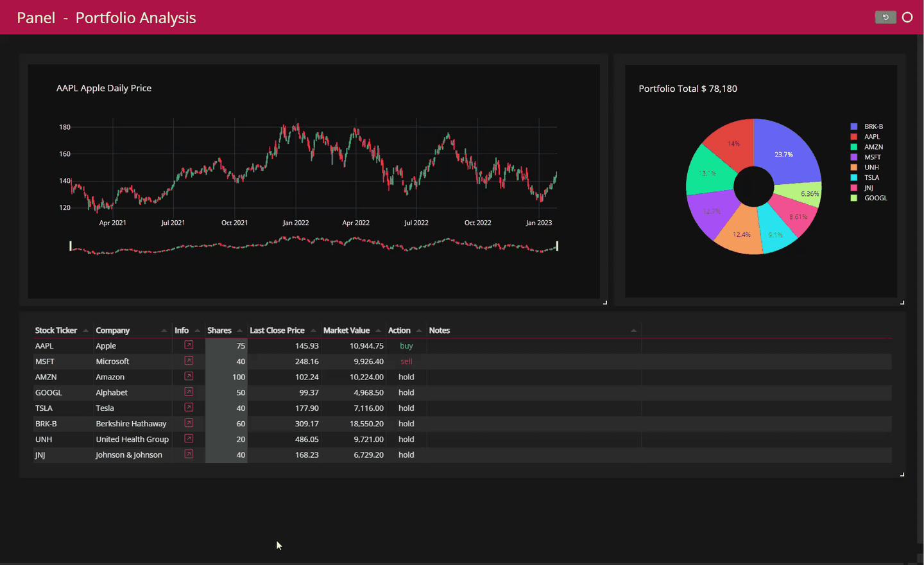
Task: Toggle BRK-B legend entry in pie chart
Action: pos(868,126)
